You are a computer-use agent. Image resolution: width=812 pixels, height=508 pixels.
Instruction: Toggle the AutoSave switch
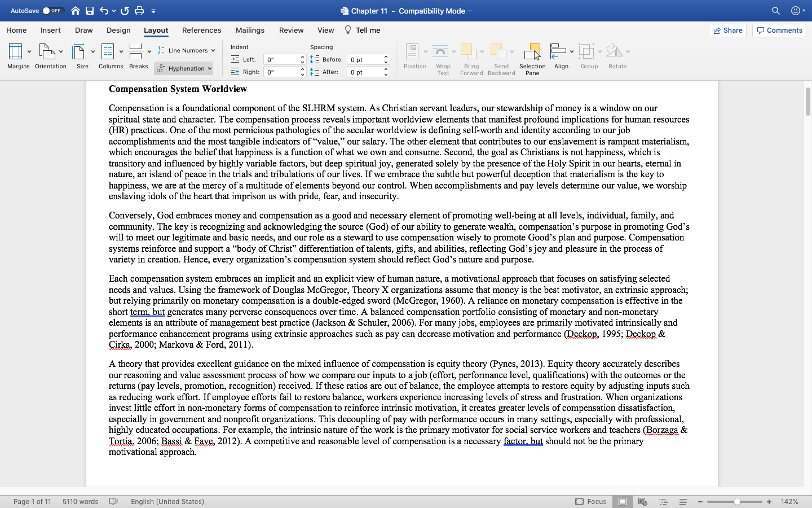[x=53, y=11]
